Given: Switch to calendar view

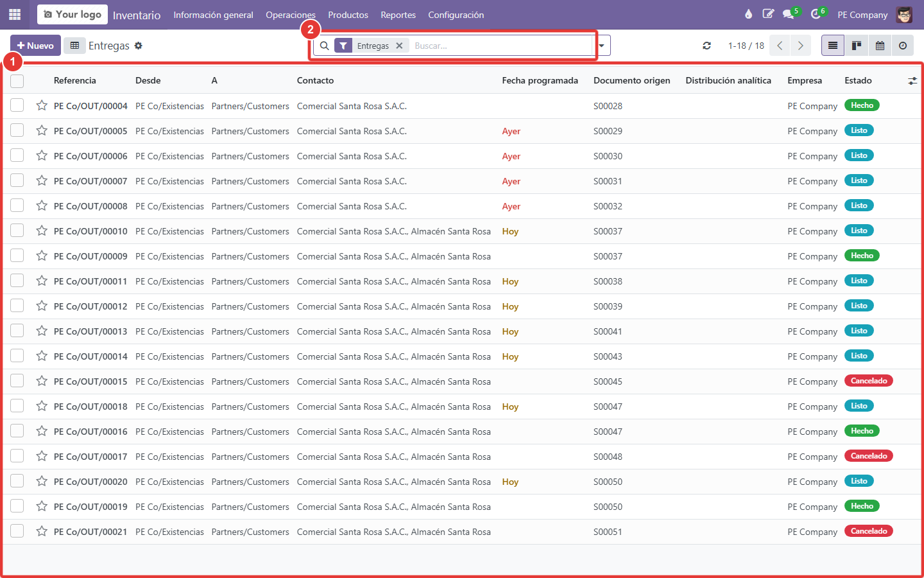Looking at the screenshot, I should pyautogui.click(x=880, y=46).
